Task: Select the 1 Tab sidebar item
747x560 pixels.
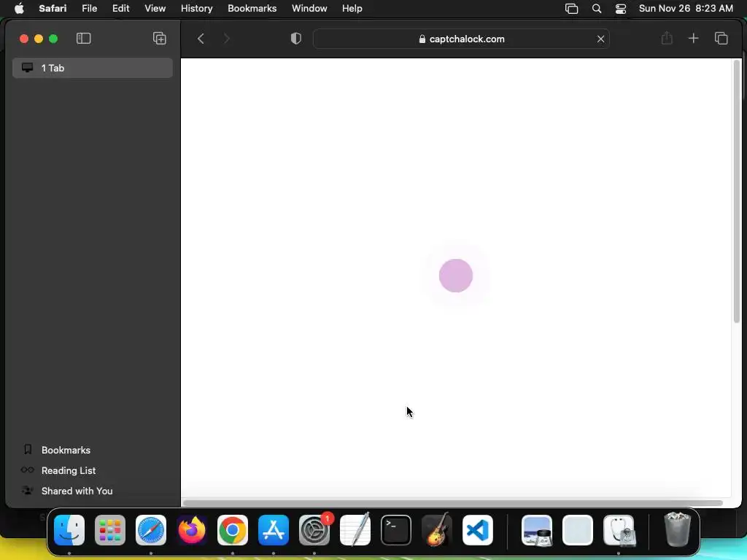Action: pyautogui.click(x=93, y=68)
